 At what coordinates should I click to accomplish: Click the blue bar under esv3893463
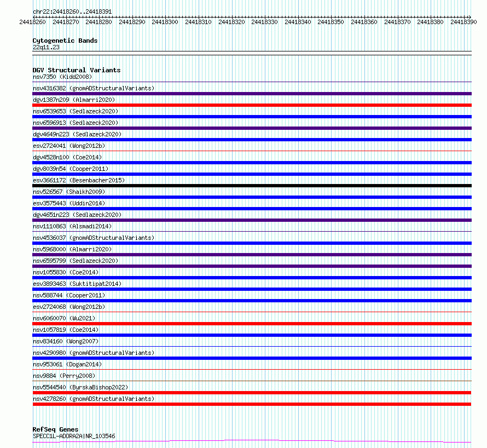[x=252, y=289]
